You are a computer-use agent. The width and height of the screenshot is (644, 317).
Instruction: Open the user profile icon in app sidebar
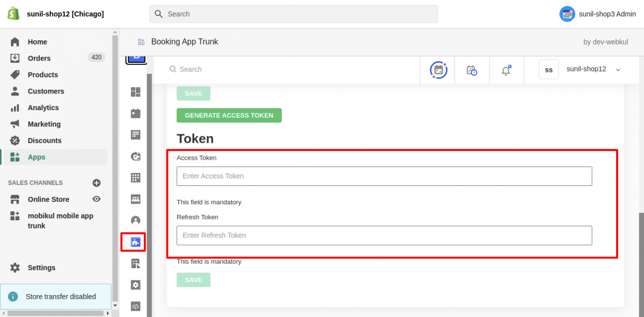click(136, 220)
